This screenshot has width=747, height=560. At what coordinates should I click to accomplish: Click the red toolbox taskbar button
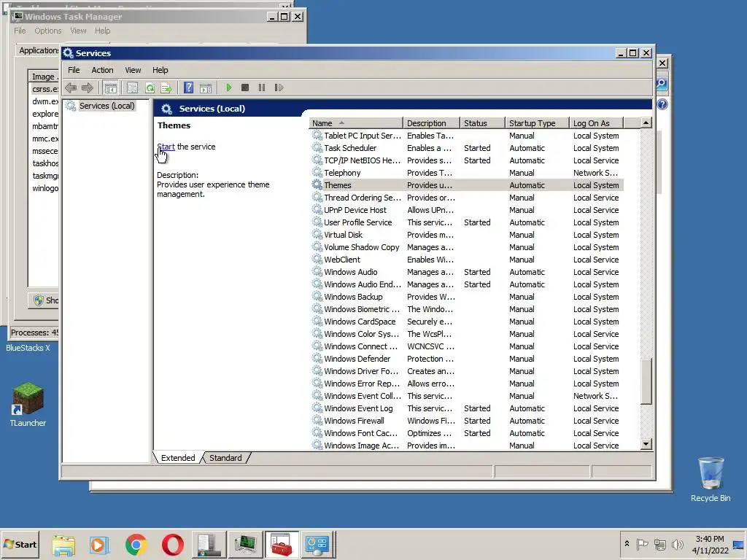(x=282, y=545)
